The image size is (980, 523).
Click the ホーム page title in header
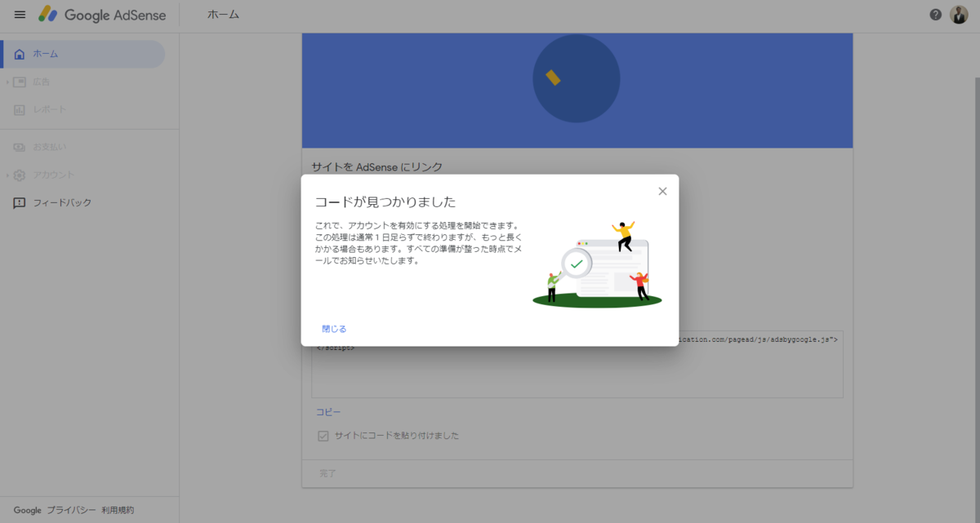pos(224,15)
